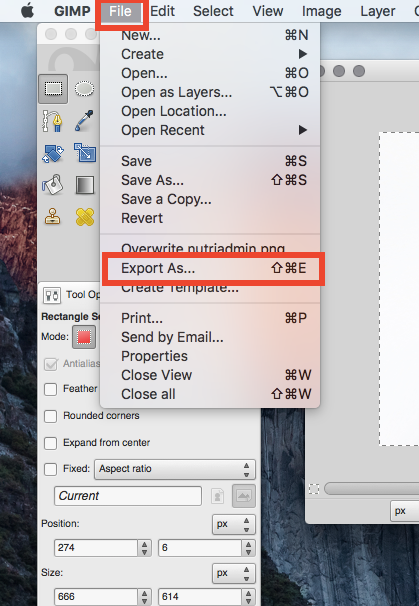Screen dimensions: 419x606
Task: Activate the Blend gradient tool
Action: (x=85, y=185)
